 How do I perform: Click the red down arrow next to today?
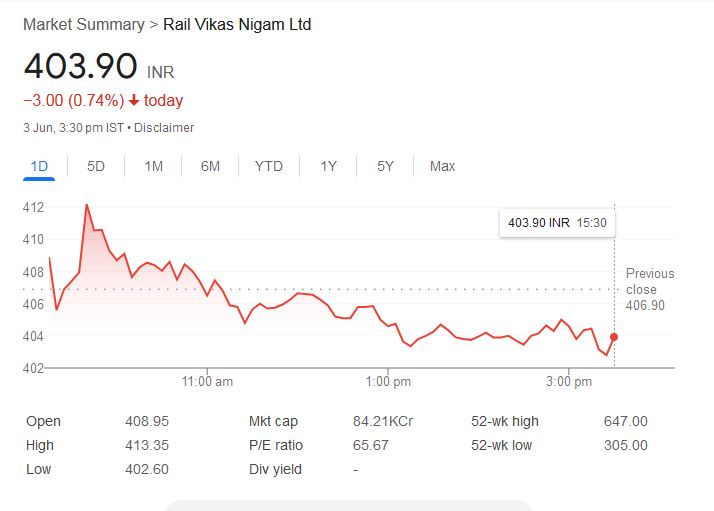134,101
